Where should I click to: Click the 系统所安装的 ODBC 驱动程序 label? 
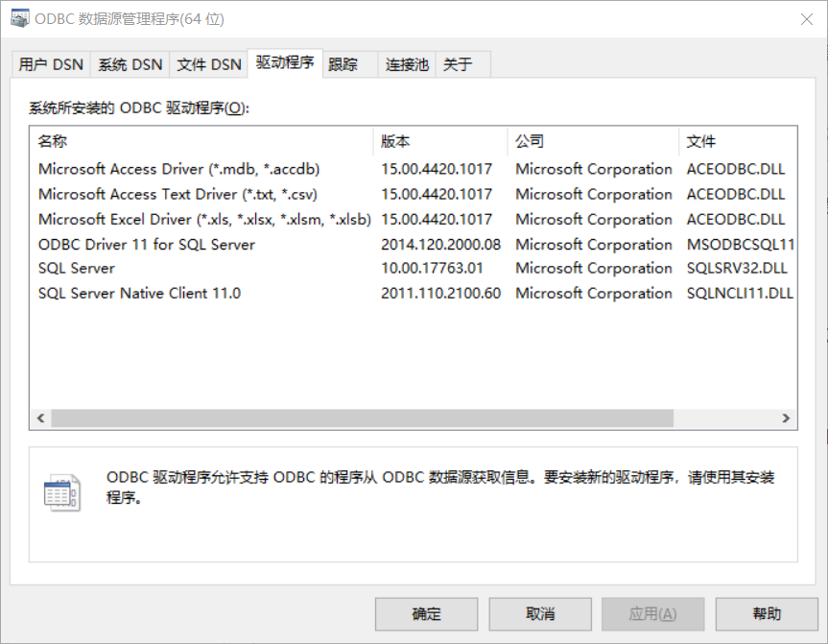point(138,108)
